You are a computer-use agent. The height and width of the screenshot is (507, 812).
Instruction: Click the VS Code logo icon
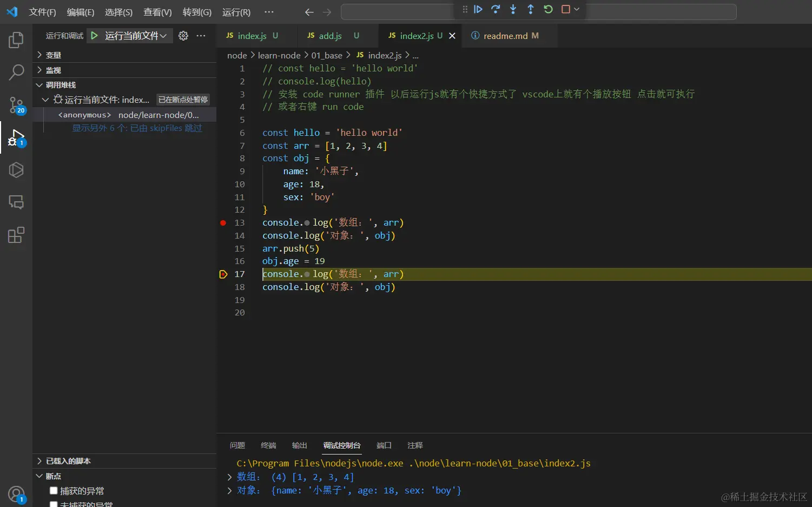(x=12, y=12)
